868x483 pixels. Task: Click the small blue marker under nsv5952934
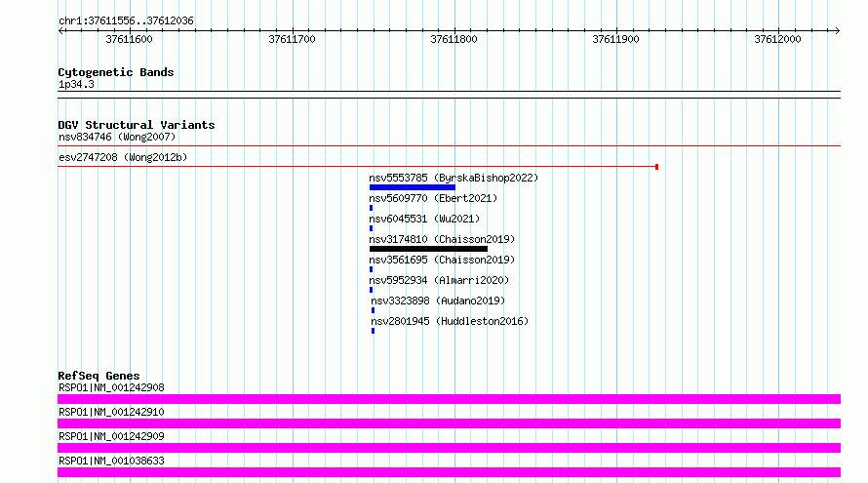tap(371, 290)
